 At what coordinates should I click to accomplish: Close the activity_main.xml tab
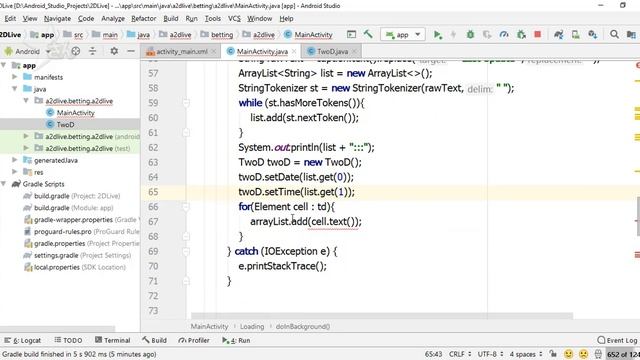point(213,51)
